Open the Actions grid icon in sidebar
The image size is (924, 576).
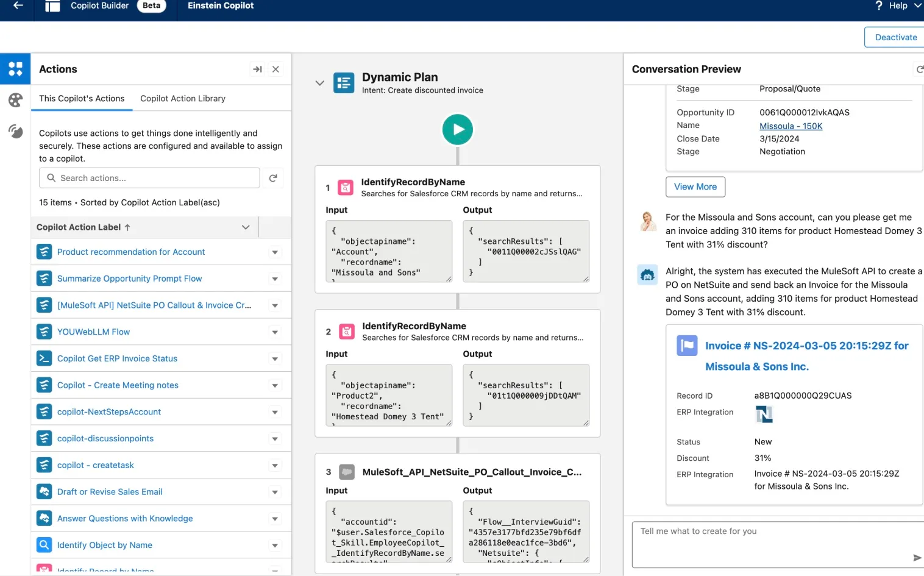point(15,68)
